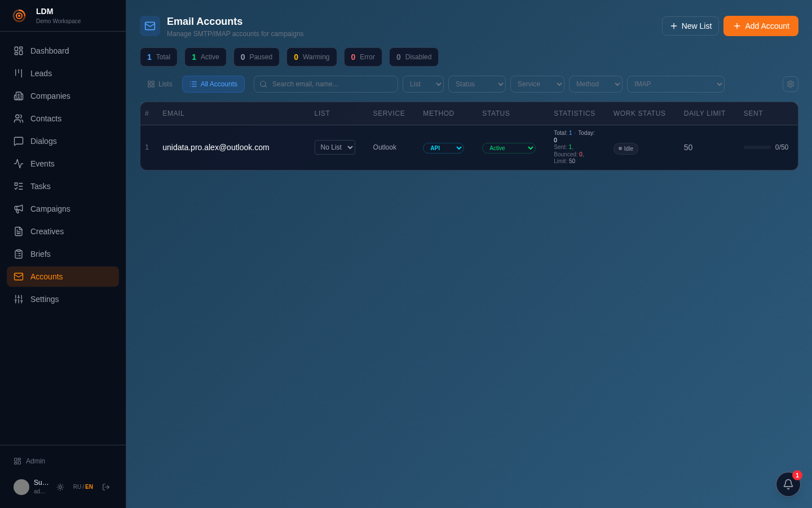Open the IMAP filter dropdown
Viewport: 812px width, 508px height.
(676, 84)
